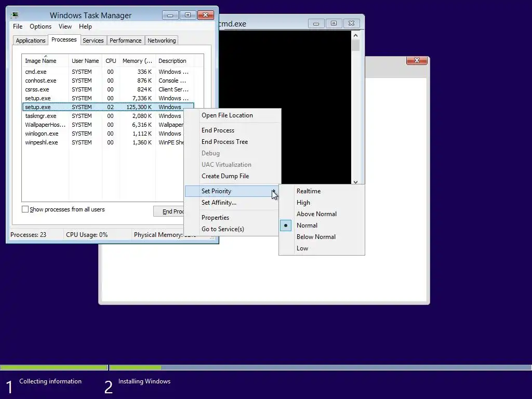Screen dimensions: 532x399
Task: Click the Collecting information progress bar
Action: 54,367
